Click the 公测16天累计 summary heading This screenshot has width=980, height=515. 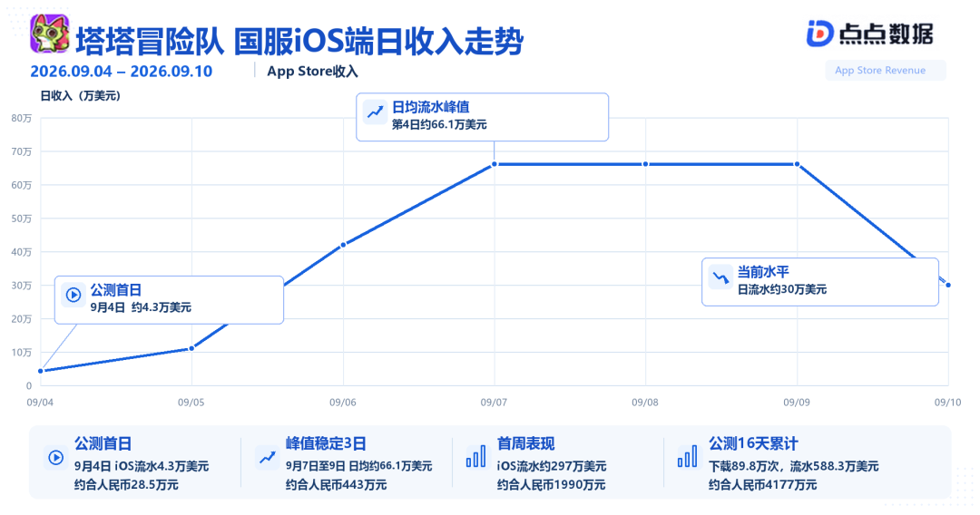pos(753,444)
